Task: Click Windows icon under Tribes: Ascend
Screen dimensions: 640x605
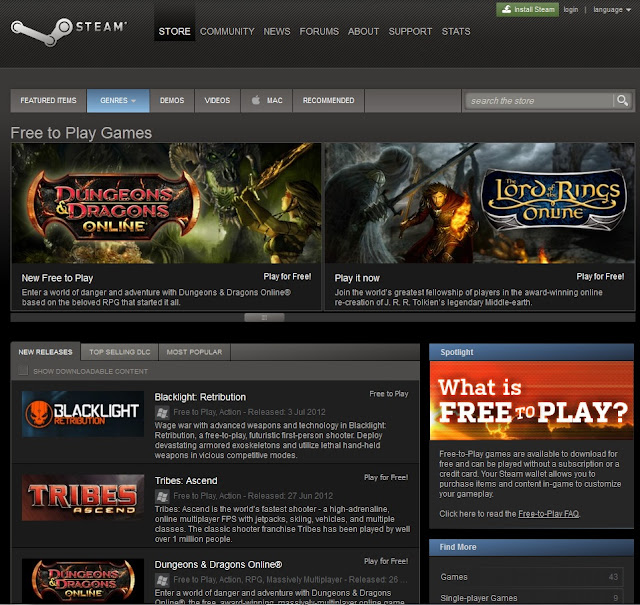Action: (162, 496)
